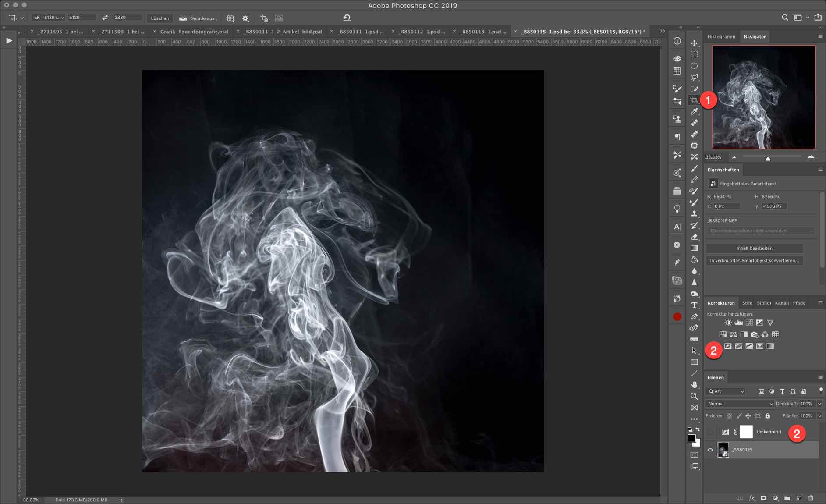
Task: Select the Zoom magnifier tool
Action: point(694,396)
